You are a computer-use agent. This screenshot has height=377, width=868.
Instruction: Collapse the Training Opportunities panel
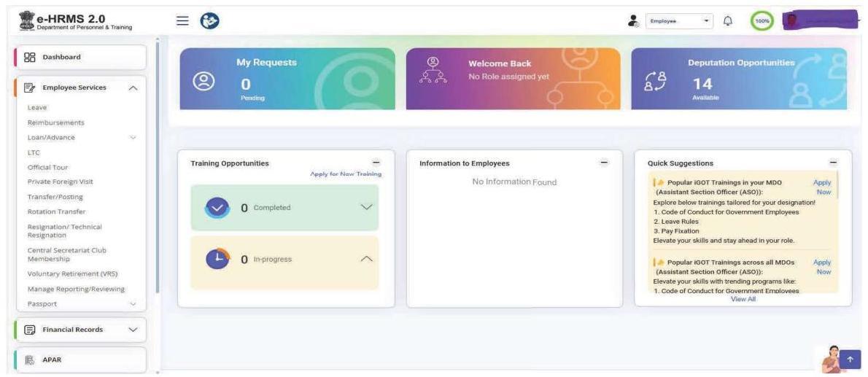[x=376, y=163]
